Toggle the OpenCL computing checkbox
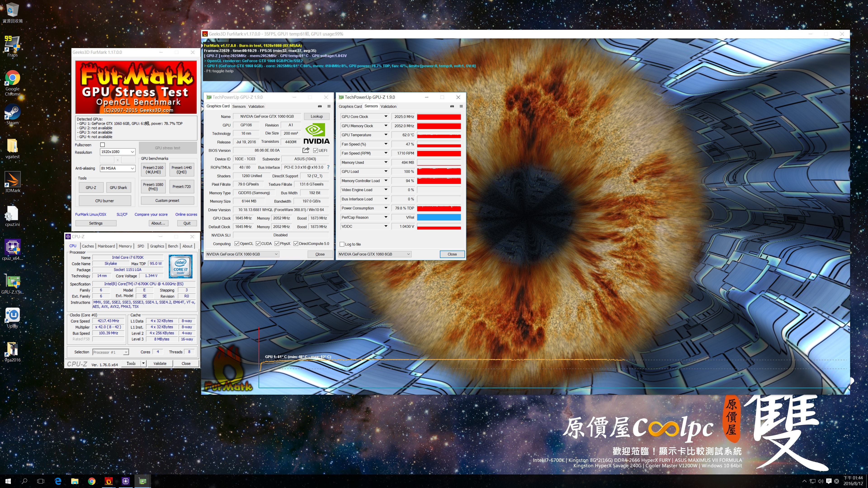Screen dimensions: 868x488 click(x=237, y=244)
